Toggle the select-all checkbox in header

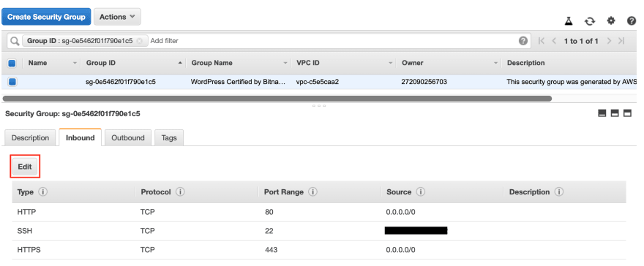coord(12,63)
